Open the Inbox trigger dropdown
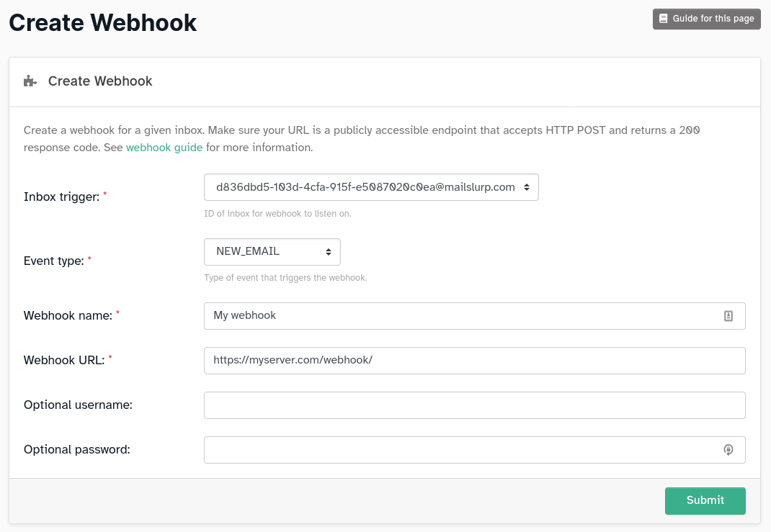The image size is (771, 532). [371, 187]
